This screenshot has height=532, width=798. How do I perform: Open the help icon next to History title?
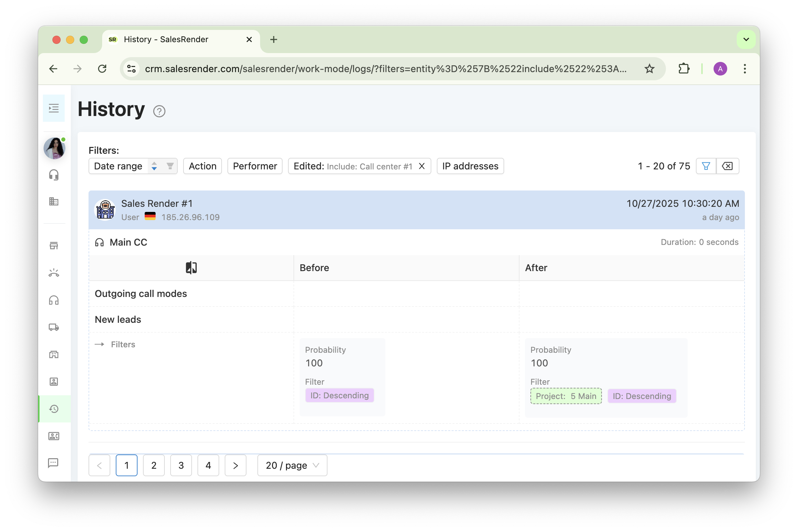tap(159, 111)
